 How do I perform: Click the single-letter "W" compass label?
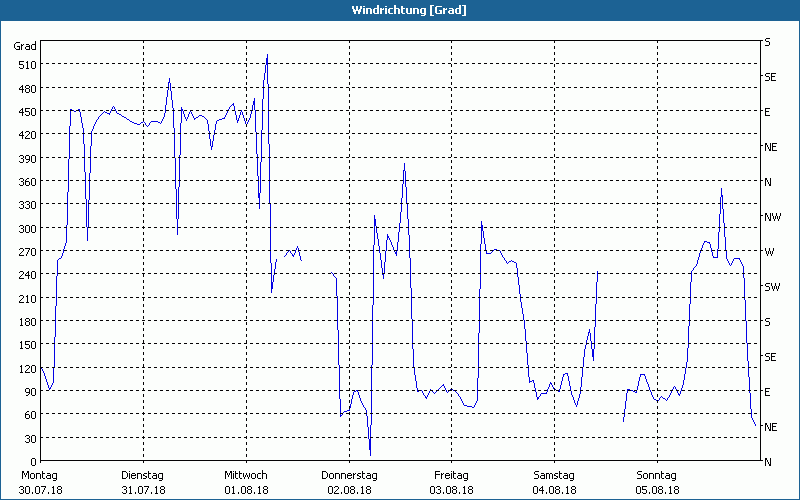pos(769,252)
